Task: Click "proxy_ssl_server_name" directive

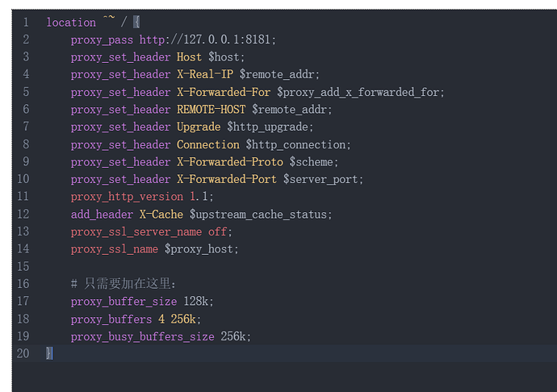Action: [136, 231]
